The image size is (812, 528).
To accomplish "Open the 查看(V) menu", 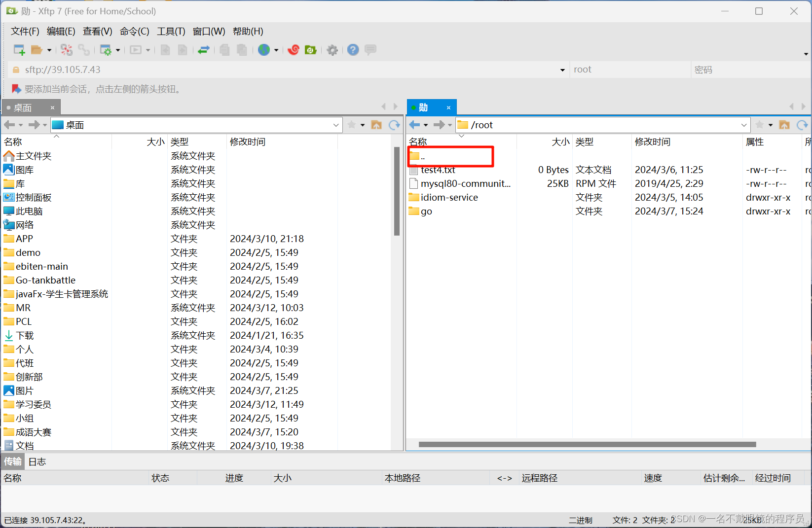I will coord(98,31).
